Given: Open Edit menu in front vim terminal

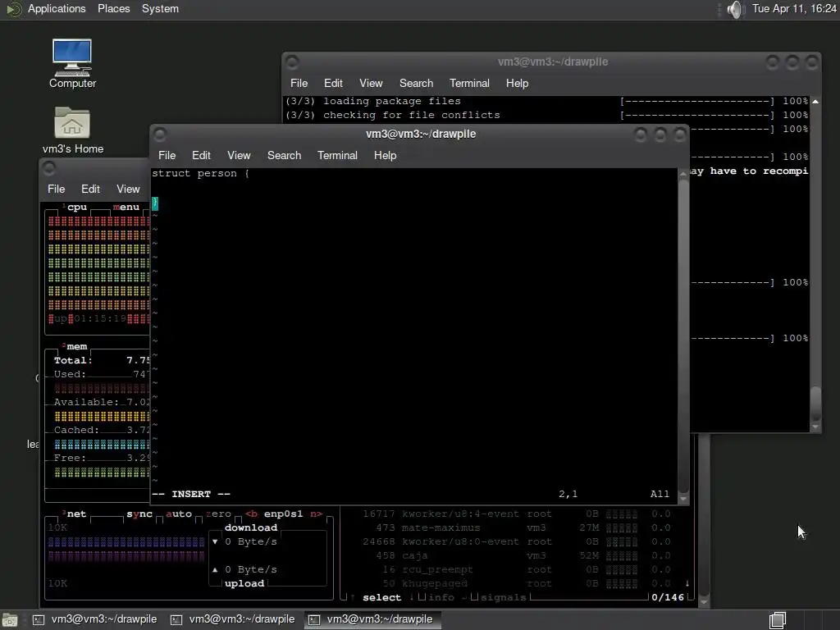Looking at the screenshot, I should click(x=201, y=155).
